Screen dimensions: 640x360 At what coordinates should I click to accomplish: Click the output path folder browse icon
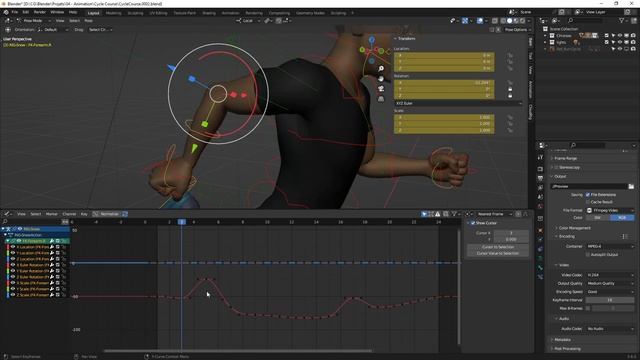(x=631, y=186)
